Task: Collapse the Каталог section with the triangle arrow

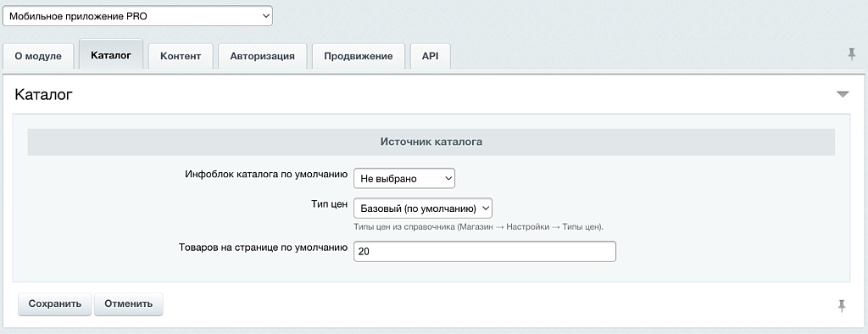Action: click(843, 94)
